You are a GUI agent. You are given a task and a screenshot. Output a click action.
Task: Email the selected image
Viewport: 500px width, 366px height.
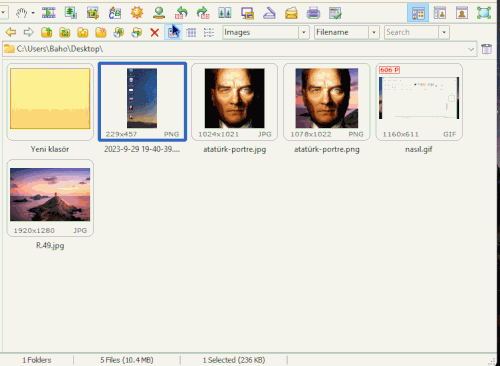pos(291,13)
